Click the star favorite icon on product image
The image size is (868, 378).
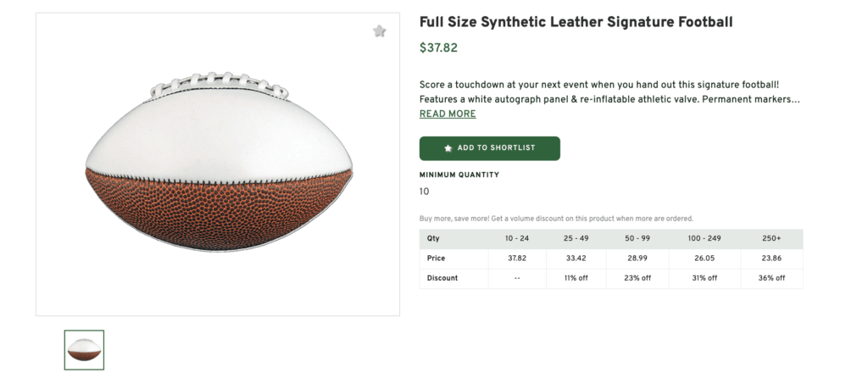coord(380,31)
